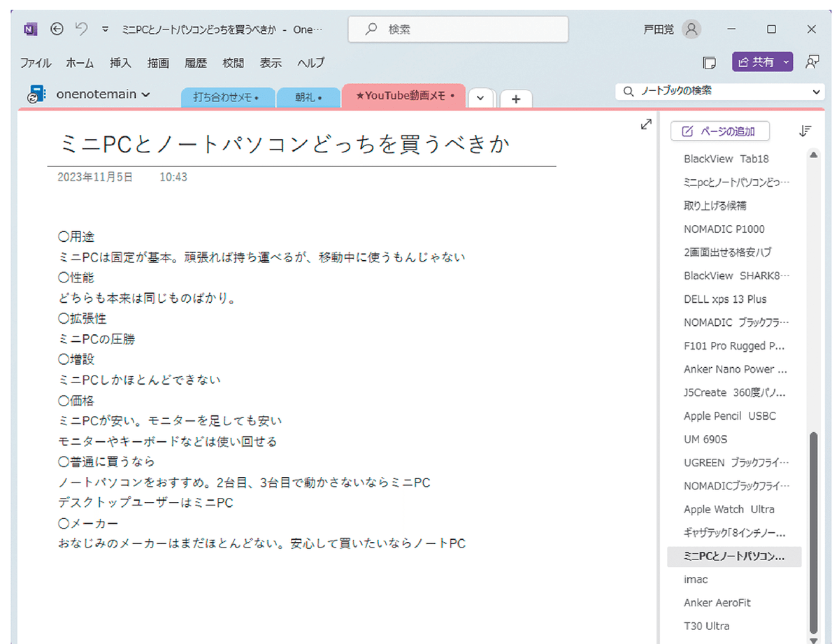Open the Feed panel via sticky-notes icon
Viewport: 839px width, 644px height.
(x=710, y=62)
